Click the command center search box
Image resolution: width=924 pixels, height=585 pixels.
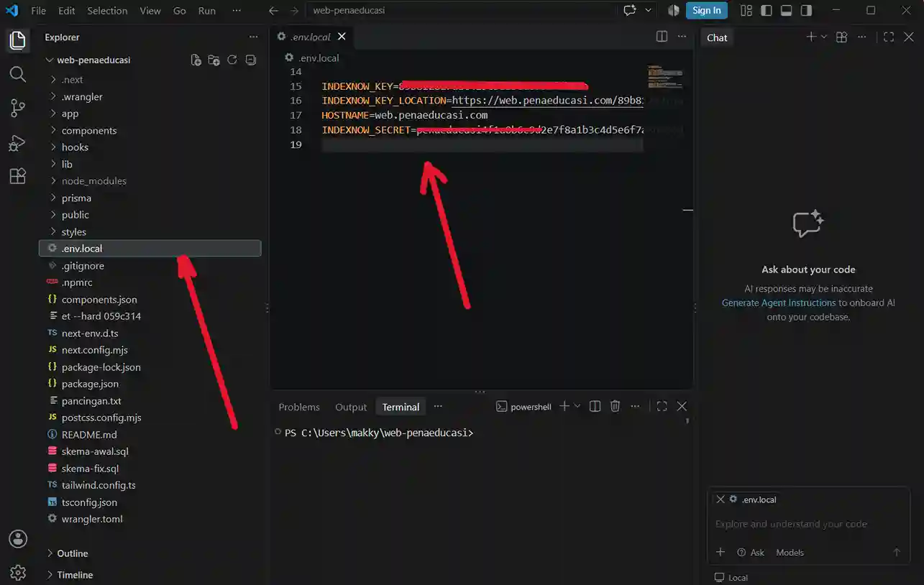[461, 11]
